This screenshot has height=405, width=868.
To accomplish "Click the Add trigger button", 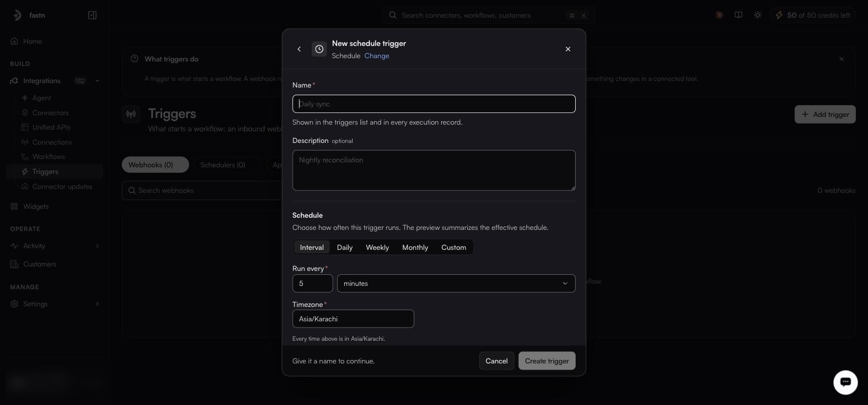I will (825, 115).
